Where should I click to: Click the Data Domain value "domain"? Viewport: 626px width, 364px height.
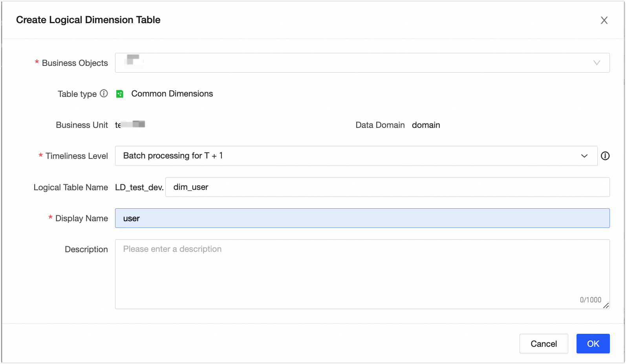426,125
